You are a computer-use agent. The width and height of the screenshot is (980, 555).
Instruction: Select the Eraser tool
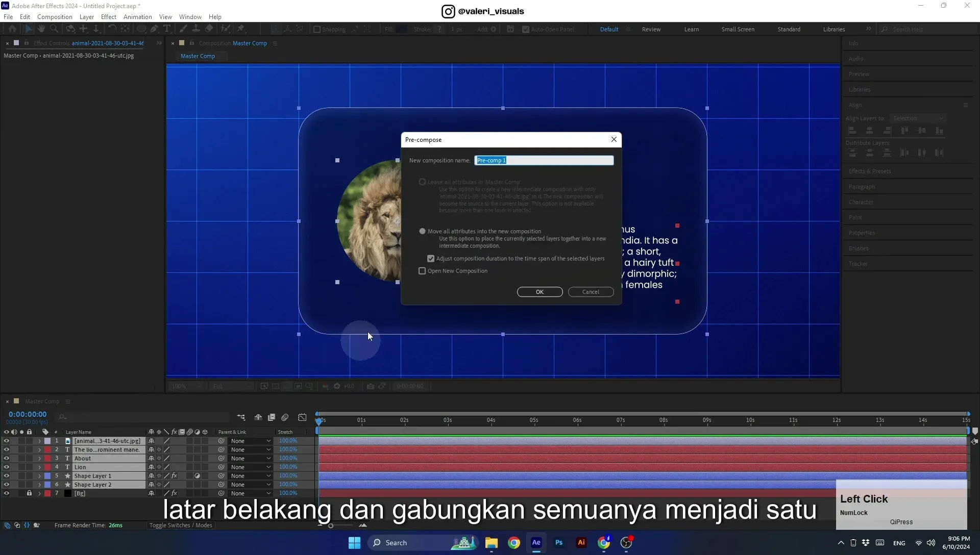[x=209, y=29]
